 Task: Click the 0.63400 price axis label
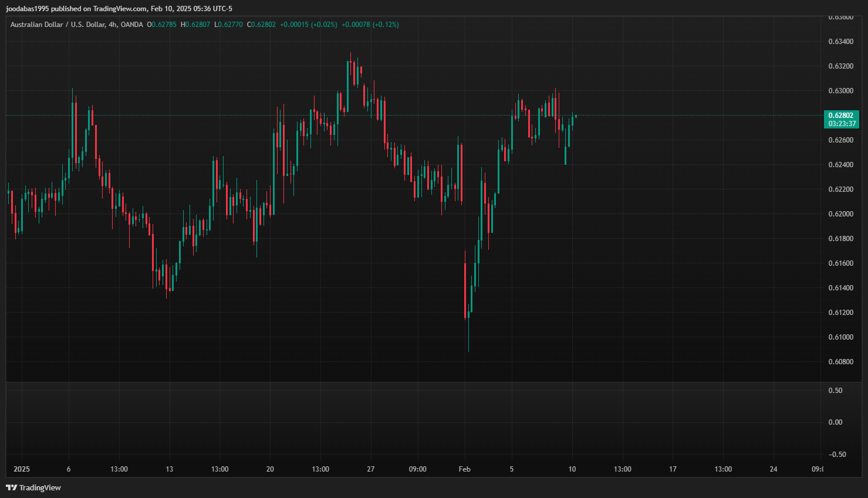pyautogui.click(x=840, y=42)
